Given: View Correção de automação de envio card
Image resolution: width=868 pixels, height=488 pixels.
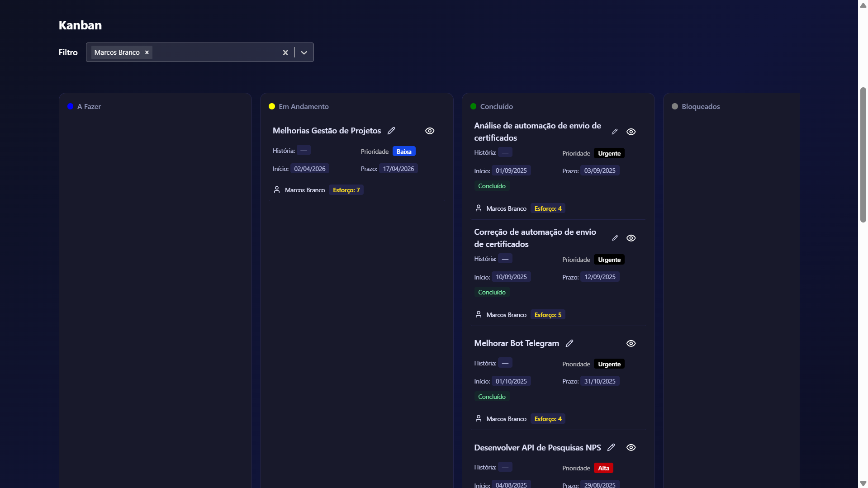Looking at the screenshot, I should [x=631, y=238].
